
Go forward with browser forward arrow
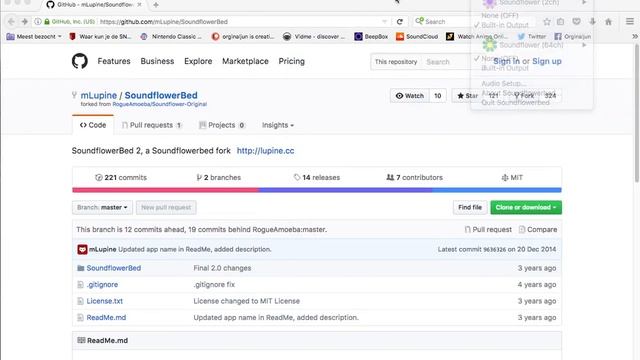click(x=24, y=22)
